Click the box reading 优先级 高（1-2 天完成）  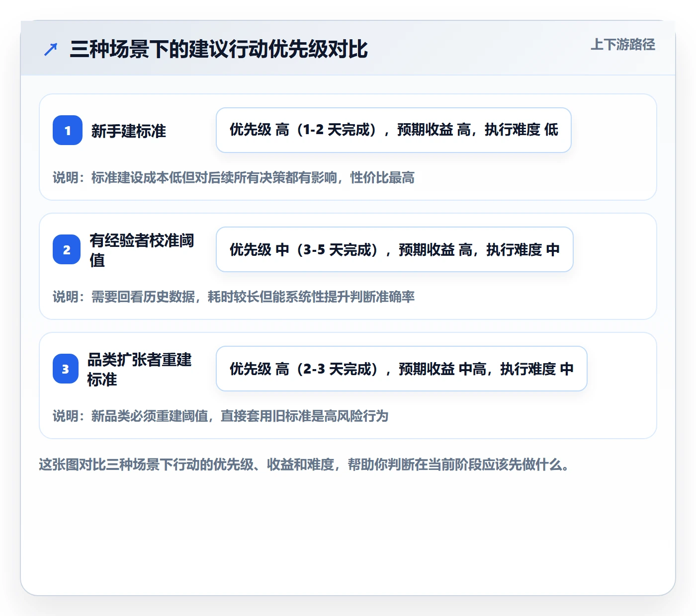point(394,130)
